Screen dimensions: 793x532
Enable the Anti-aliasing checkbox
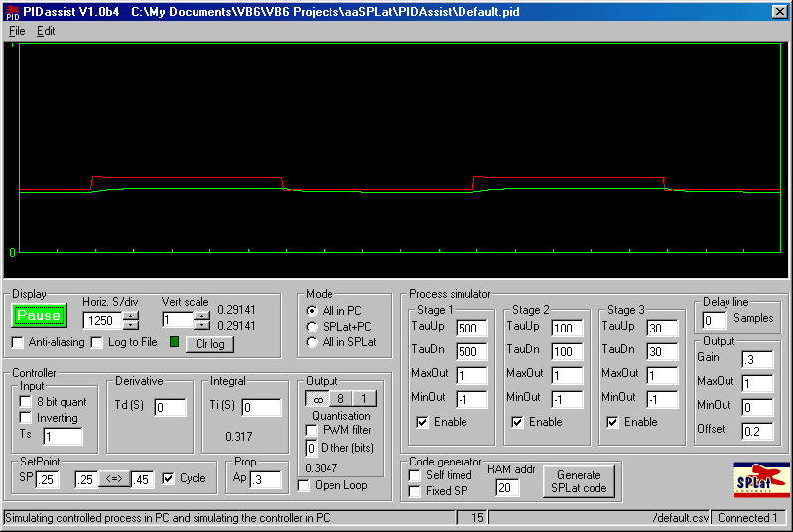coord(18,343)
